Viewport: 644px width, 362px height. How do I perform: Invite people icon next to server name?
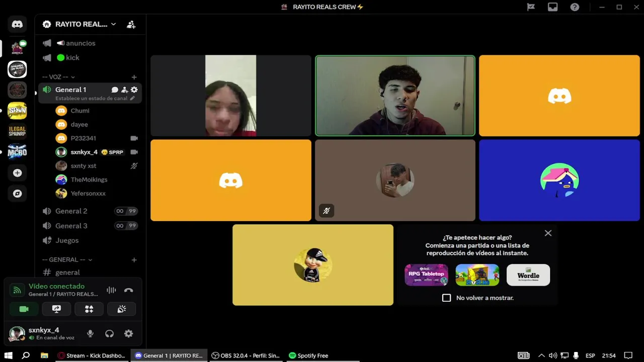click(131, 24)
